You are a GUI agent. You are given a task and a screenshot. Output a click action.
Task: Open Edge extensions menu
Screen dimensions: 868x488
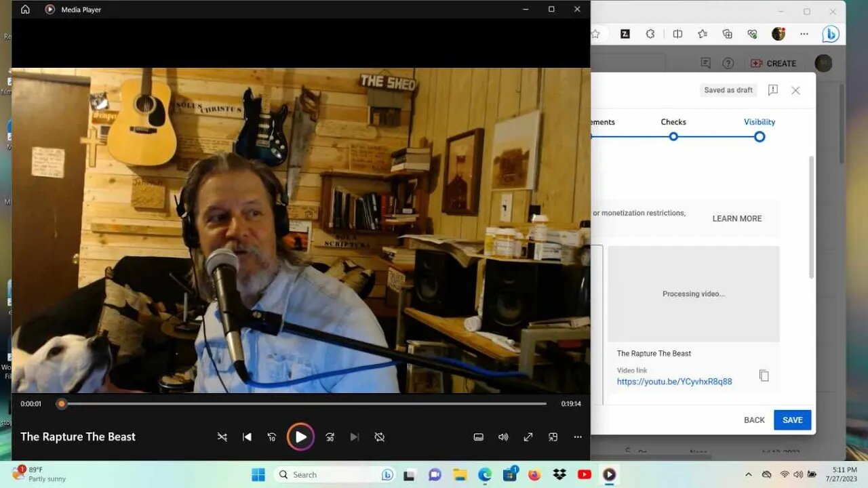(650, 34)
